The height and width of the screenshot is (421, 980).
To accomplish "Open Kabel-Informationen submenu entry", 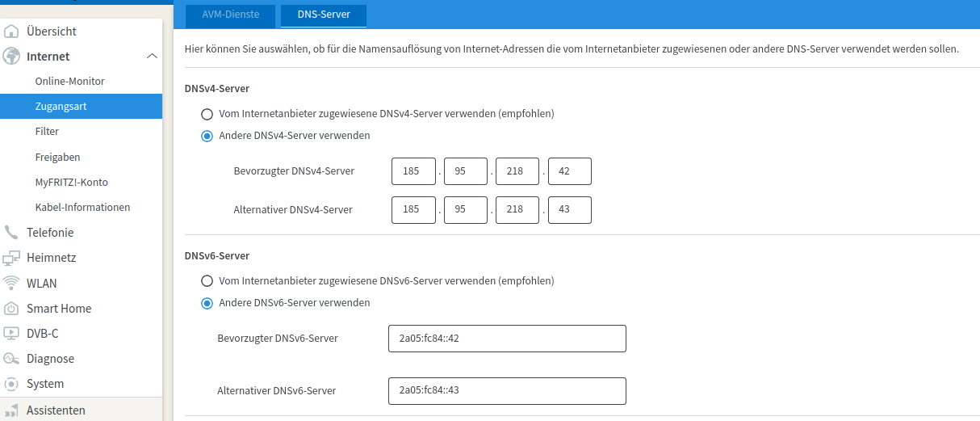I will coord(82,207).
